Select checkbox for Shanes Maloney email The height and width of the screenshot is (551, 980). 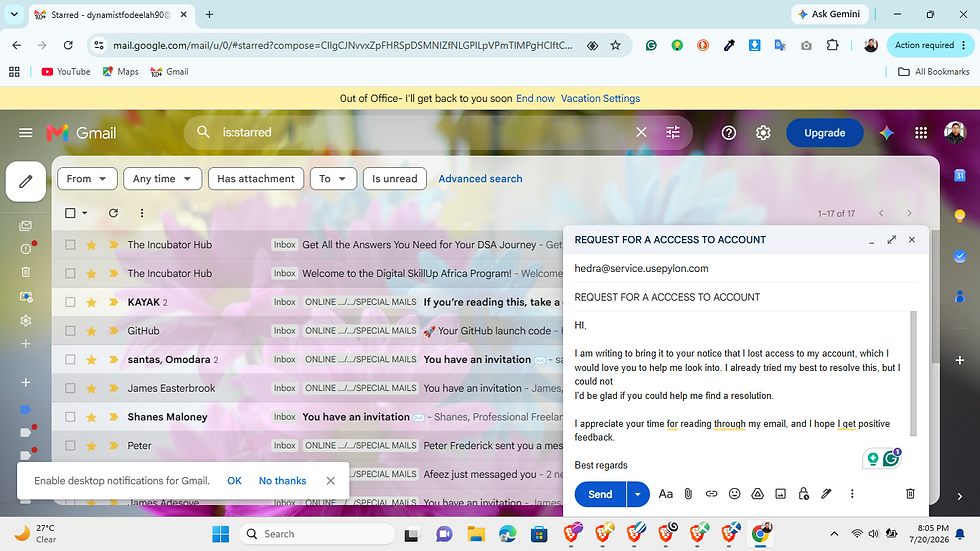[x=70, y=417]
